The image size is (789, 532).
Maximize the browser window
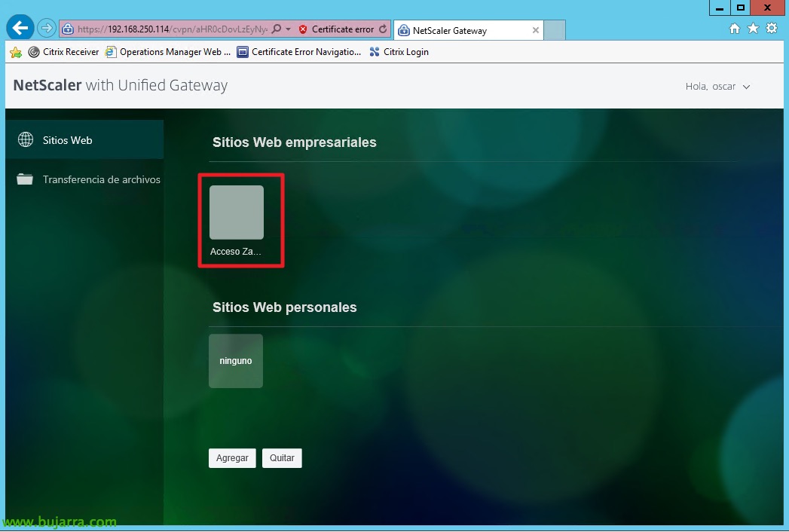click(740, 8)
